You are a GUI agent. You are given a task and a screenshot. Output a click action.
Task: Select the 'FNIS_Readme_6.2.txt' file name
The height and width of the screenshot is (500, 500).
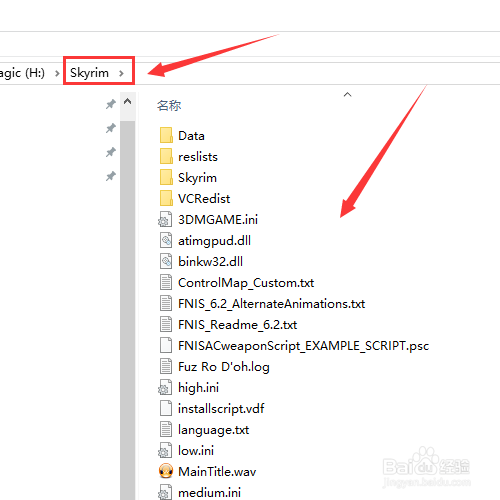click(238, 325)
